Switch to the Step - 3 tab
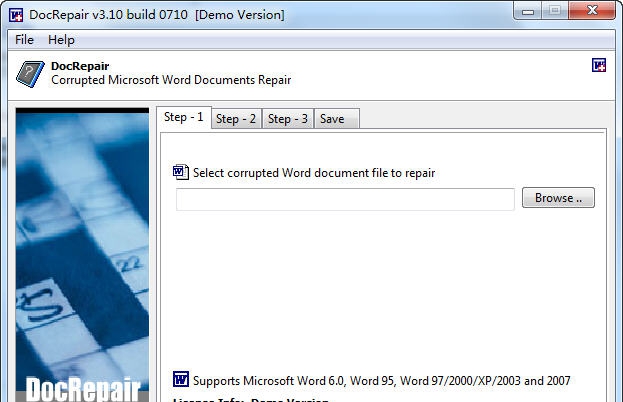This screenshot has height=402, width=623. pyautogui.click(x=288, y=119)
